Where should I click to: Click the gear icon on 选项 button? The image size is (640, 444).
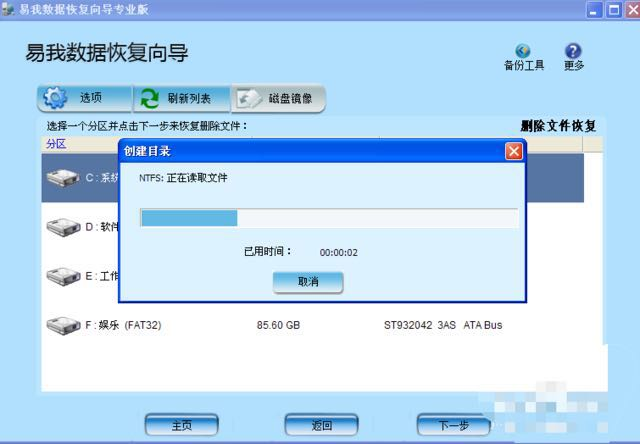click(x=55, y=98)
